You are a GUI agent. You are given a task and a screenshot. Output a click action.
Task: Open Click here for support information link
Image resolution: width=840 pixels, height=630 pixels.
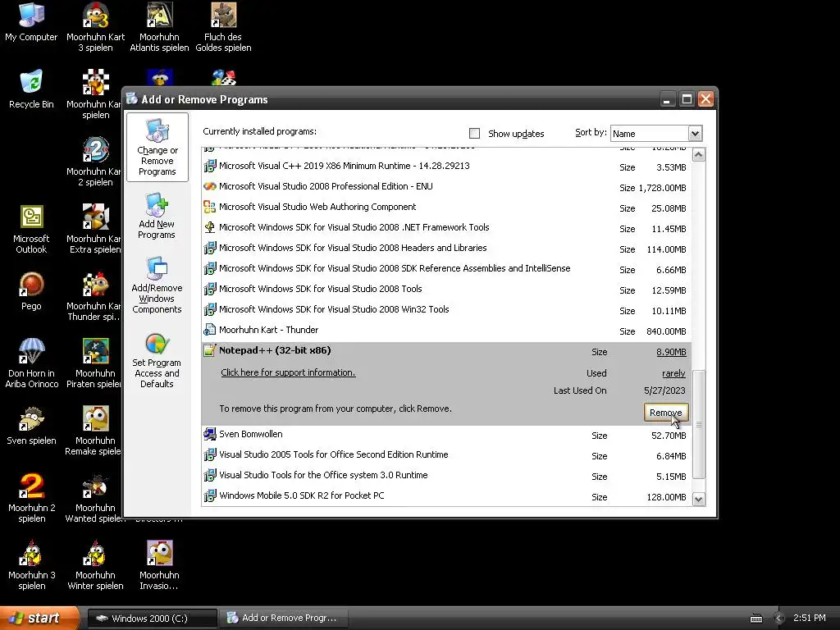(288, 372)
